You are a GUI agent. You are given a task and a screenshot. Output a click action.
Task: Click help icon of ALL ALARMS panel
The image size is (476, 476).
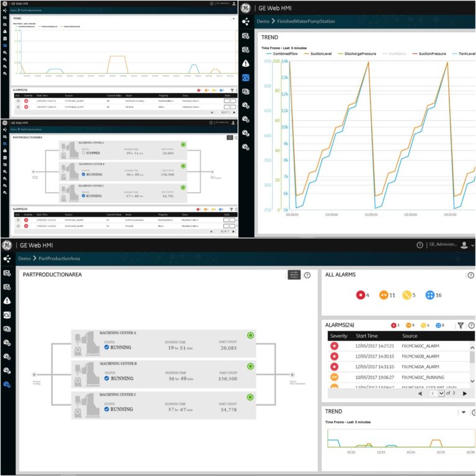tap(470, 275)
